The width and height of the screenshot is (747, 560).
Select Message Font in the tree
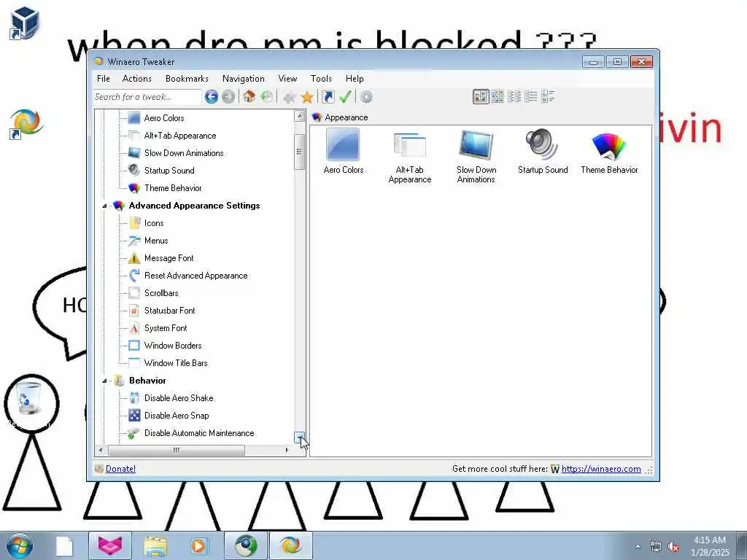coord(169,258)
